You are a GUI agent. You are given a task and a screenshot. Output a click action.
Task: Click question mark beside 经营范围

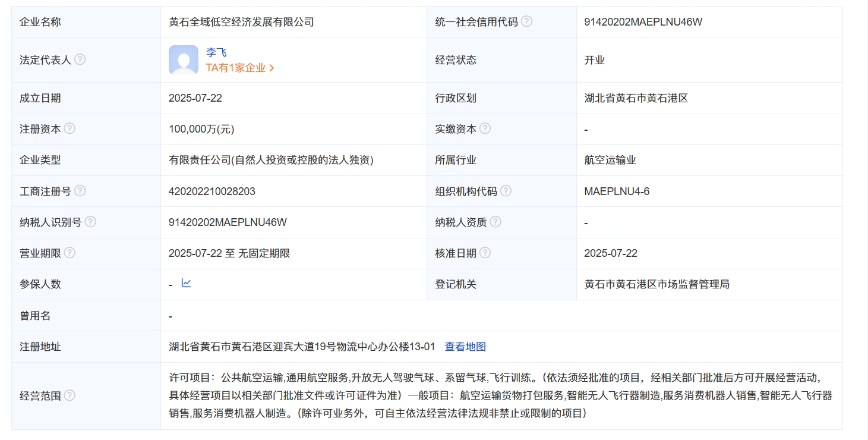coord(70,395)
